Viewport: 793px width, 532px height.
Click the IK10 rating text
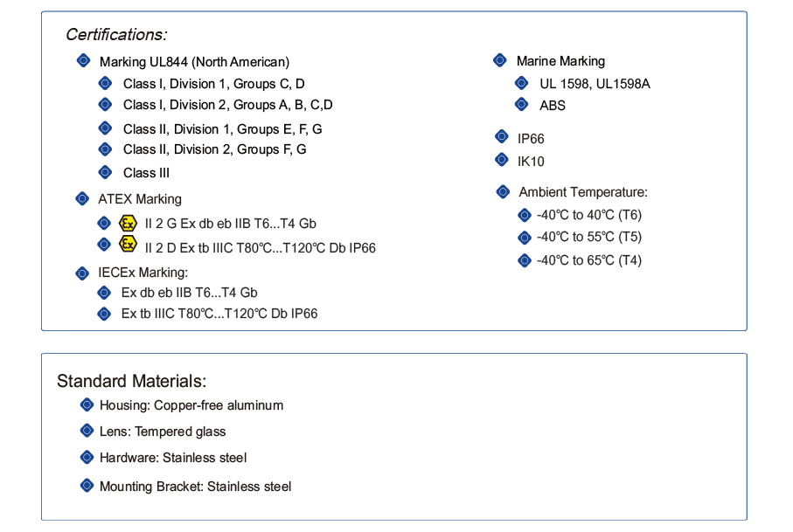click(531, 162)
